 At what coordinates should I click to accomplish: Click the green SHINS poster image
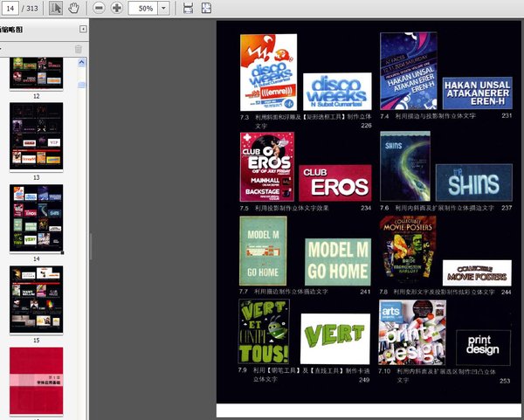click(x=405, y=166)
